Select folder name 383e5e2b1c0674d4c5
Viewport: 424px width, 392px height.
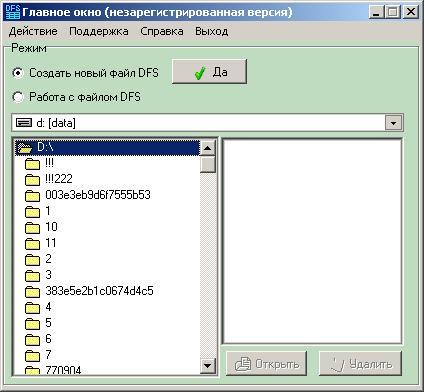(x=99, y=291)
